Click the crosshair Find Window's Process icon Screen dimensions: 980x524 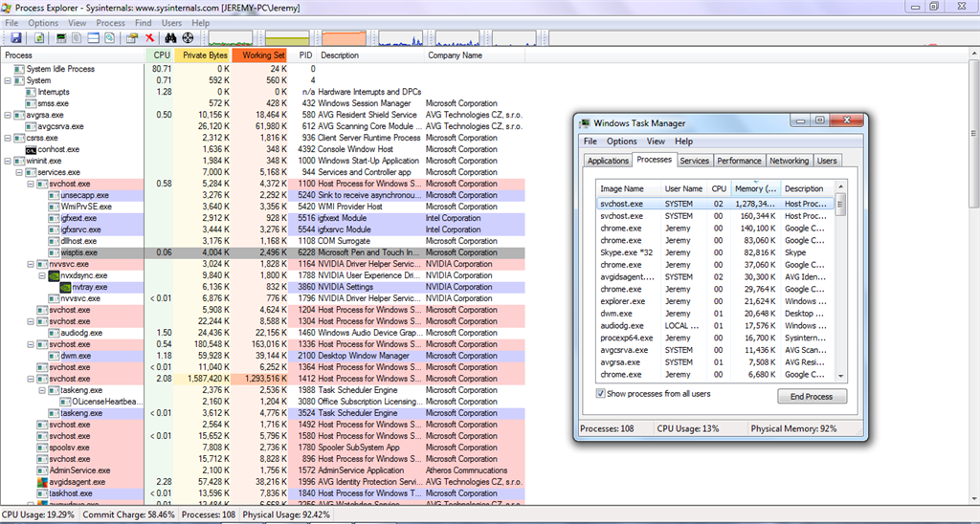coord(188,38)
